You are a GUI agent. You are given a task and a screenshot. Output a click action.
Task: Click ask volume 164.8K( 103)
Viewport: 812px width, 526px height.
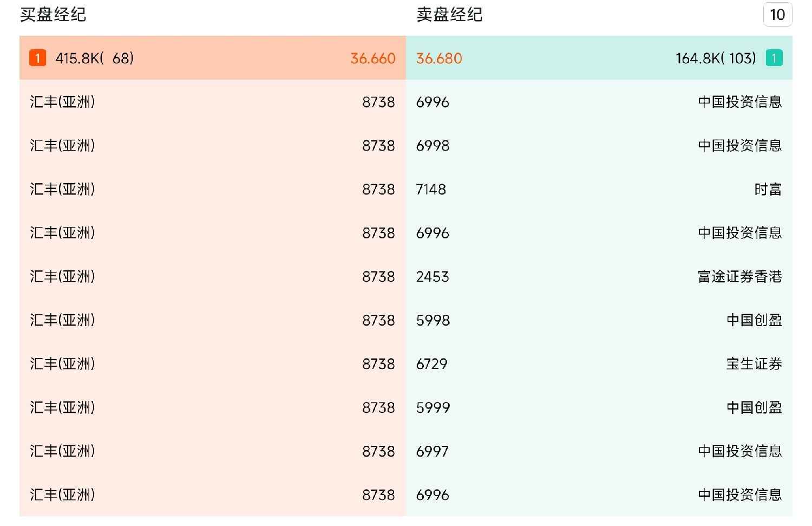point(716,59)
